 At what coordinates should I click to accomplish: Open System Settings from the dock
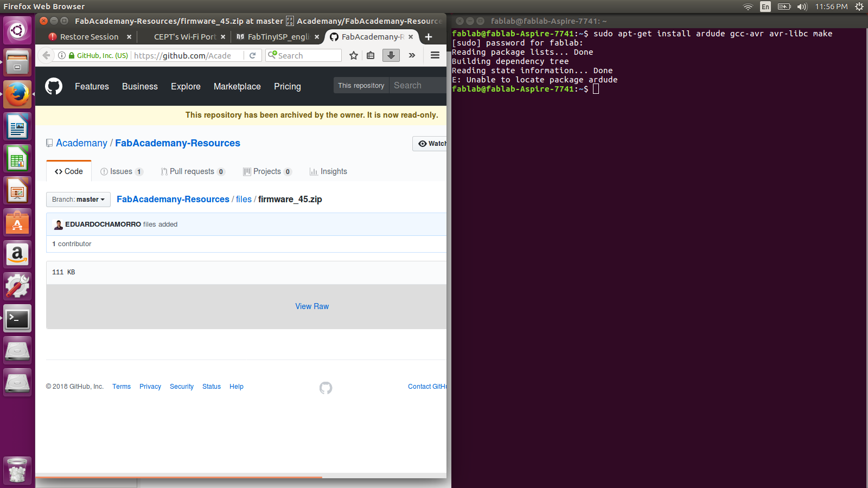17,287
